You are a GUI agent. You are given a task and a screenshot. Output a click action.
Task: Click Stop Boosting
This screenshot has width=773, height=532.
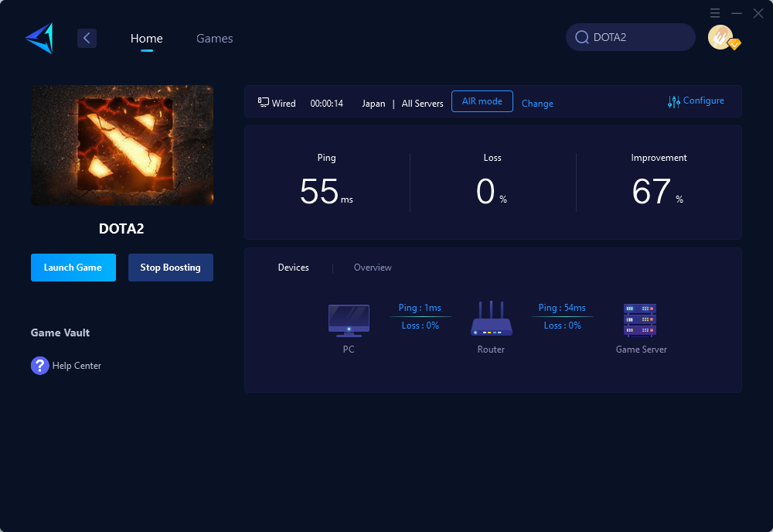tap(171, 268)
